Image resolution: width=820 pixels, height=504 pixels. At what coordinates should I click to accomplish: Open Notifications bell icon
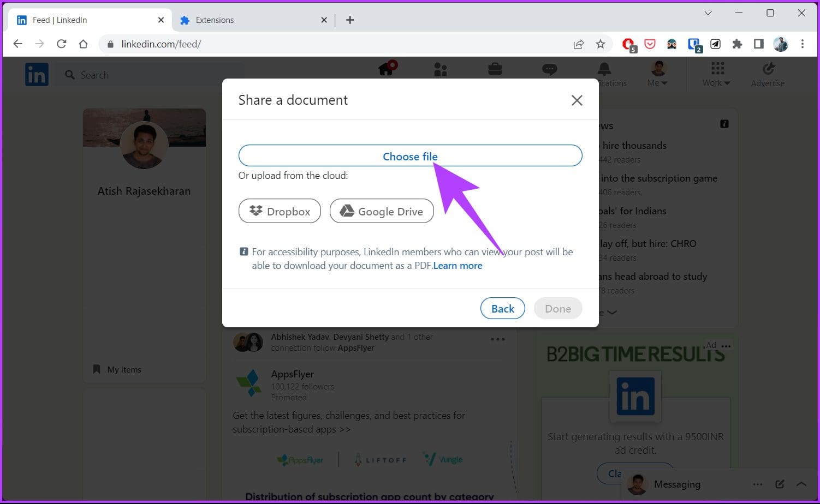[x=604, y=70]
